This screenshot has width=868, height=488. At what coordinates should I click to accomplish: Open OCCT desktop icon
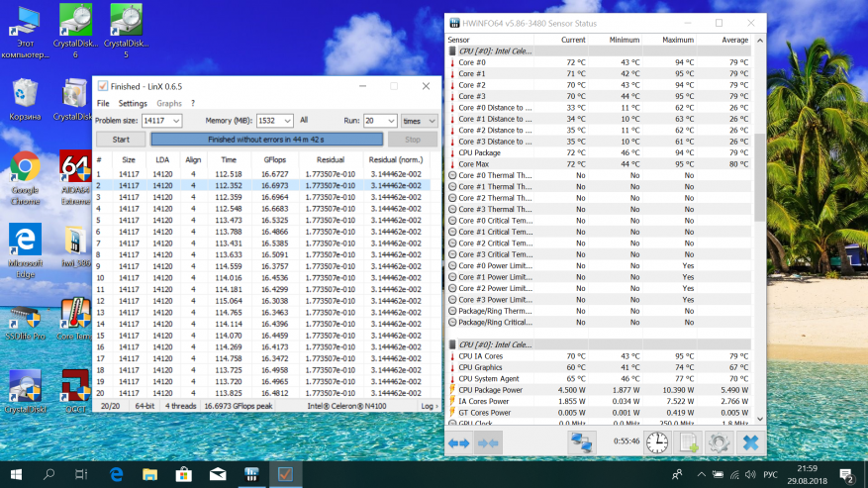pos(75,392)
